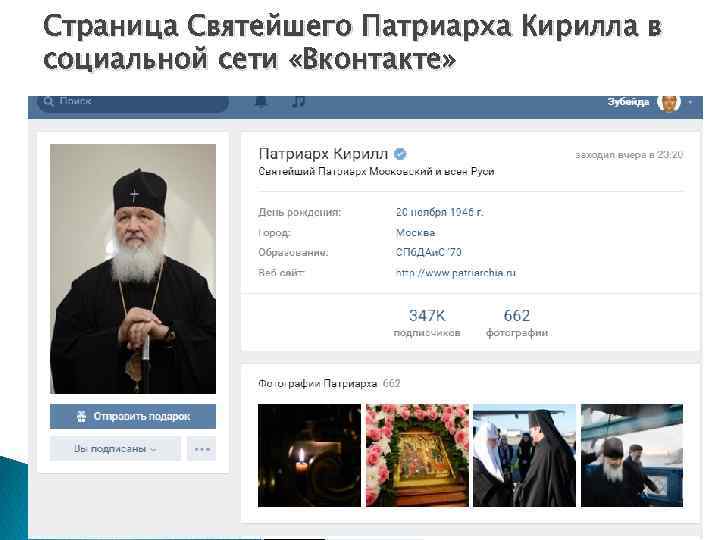Click the Москва city link

point(416,232)
